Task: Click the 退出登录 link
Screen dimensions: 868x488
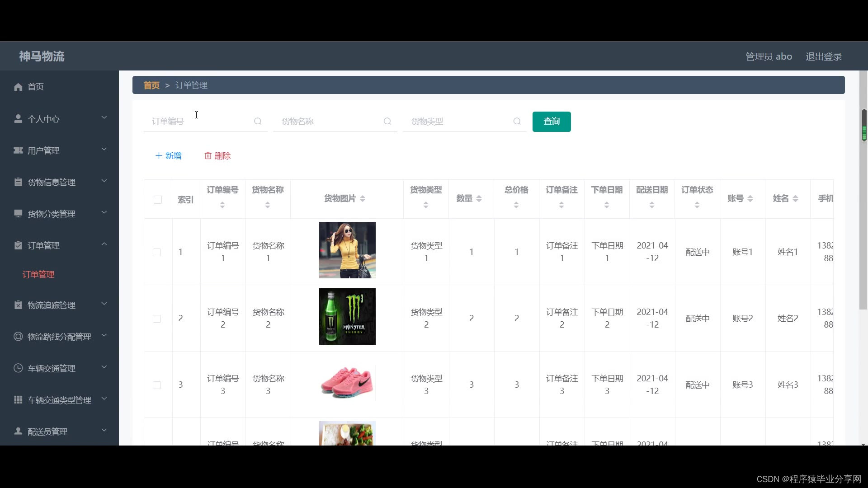Action: pyautogui.click(x=823, y=56)
